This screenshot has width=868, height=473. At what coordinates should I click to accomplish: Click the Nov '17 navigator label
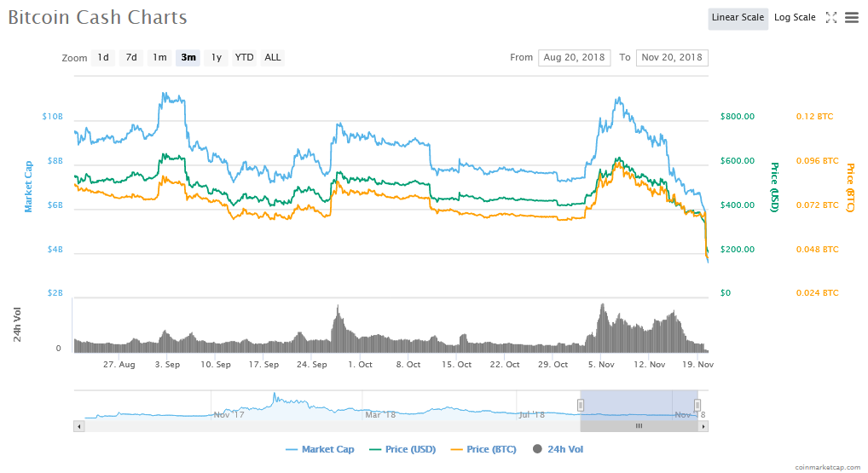[x=229, y=414]
